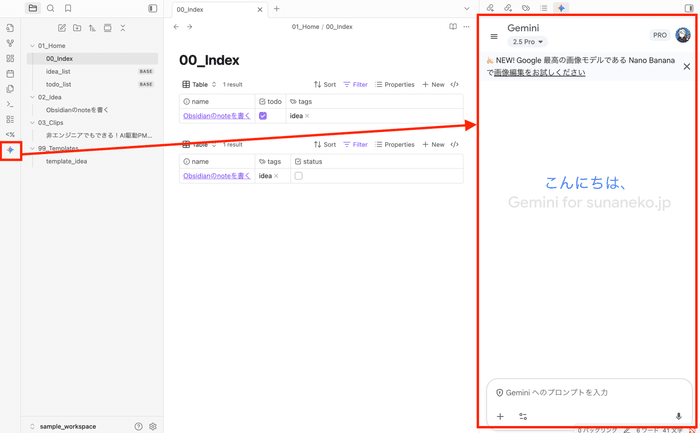The height and width of the screenshot is (433, 700).
Task: Navigate forward with the right arrow
Action: coord(190,27)
